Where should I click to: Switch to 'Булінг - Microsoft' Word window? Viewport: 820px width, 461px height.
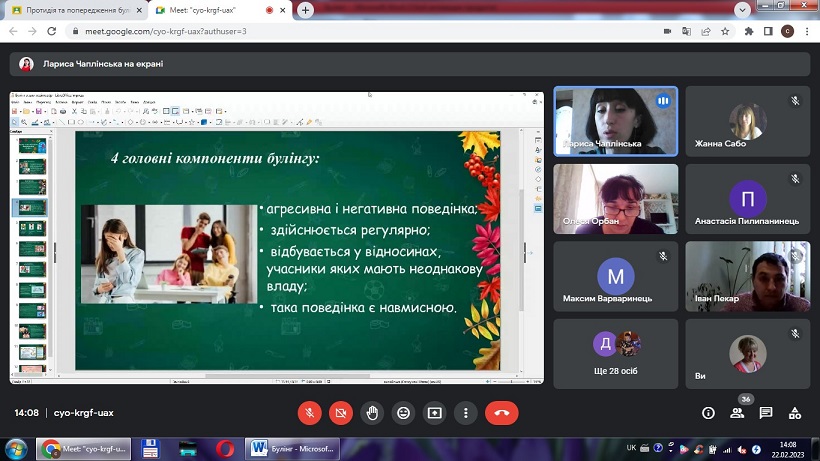pyautogui.click(x=293, y=449)
